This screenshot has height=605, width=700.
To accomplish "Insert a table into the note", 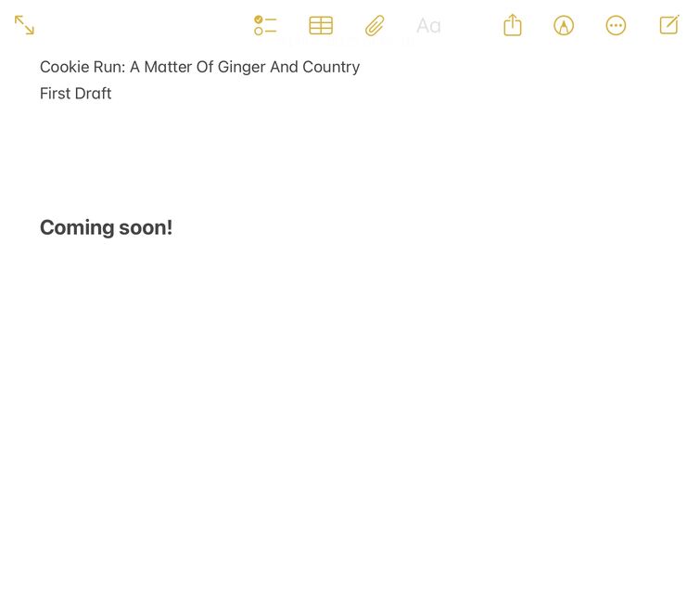I will 321,25.
